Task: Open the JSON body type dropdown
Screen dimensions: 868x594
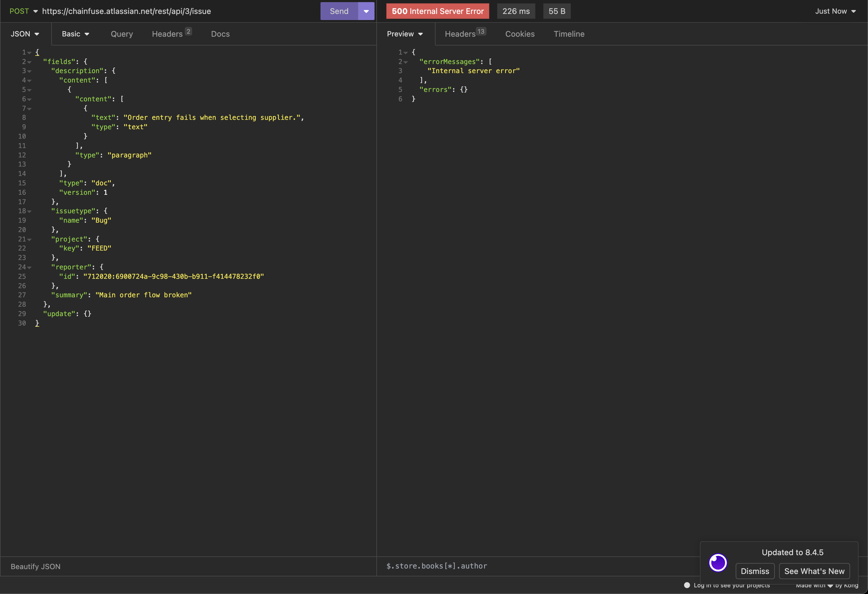Action: click(x=25, y=34)
